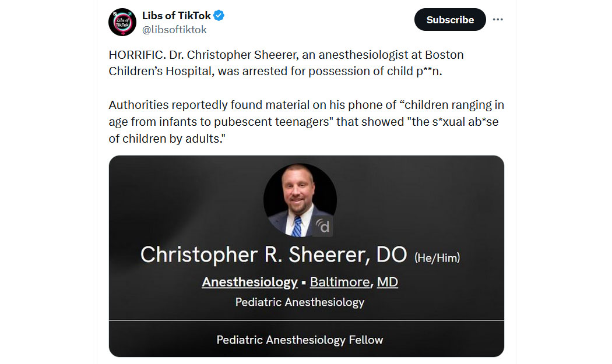Image resolution: width=612 pixels, height=364 pixels.
Task: Open the Libs of TikTok display name
Action: coord(177,16)
